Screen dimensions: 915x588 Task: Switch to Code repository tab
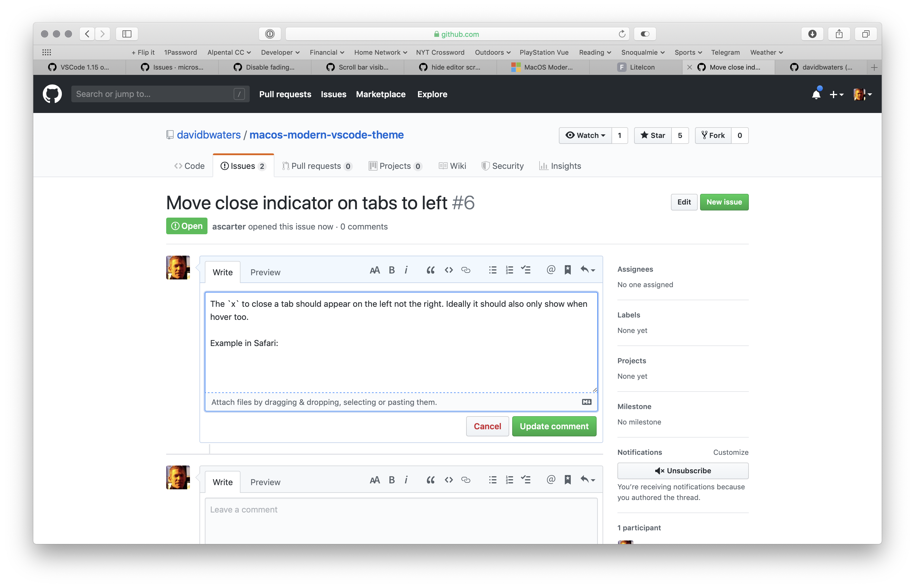pyautogui.click(x=189, y=166)
